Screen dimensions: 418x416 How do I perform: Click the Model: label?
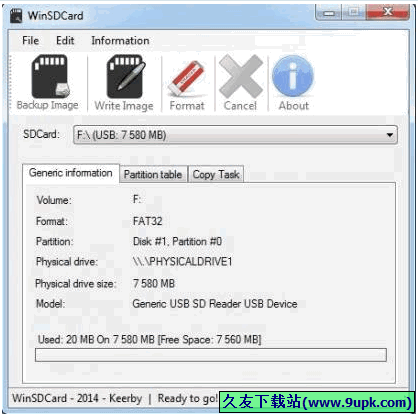tap(50, 304)
